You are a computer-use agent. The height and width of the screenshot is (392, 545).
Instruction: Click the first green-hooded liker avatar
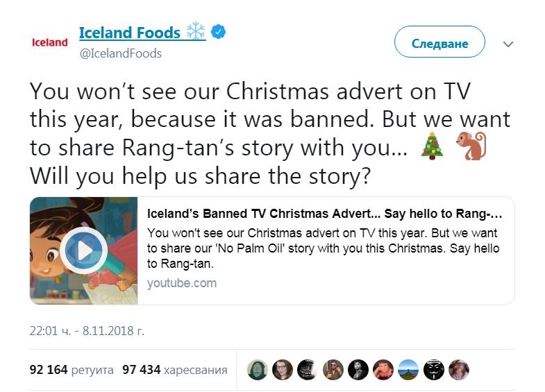(257, 370)
